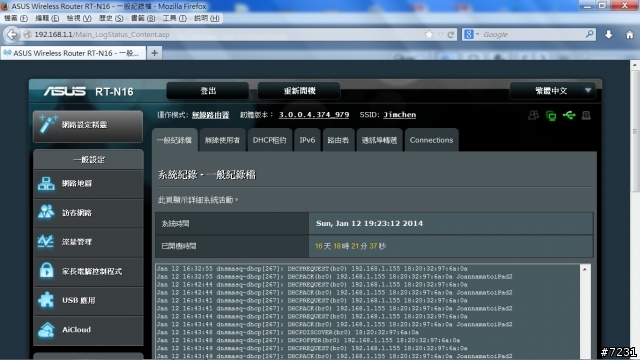This screenshot has height=360, width=640.
Task: Click the guest network sidebar icon
Action: (46, 212)
